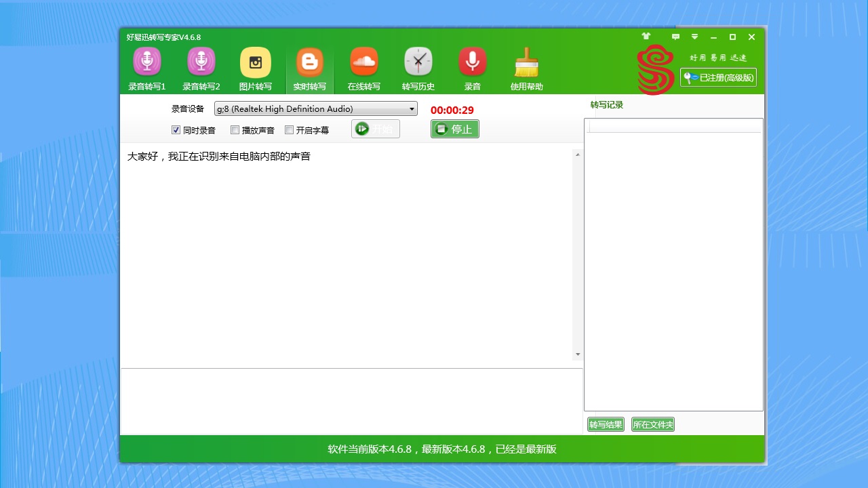The width and height of the screenshot is (868, 488).
Task: Click the dropdown arrow in the title bar
Action: coord(694,37)
